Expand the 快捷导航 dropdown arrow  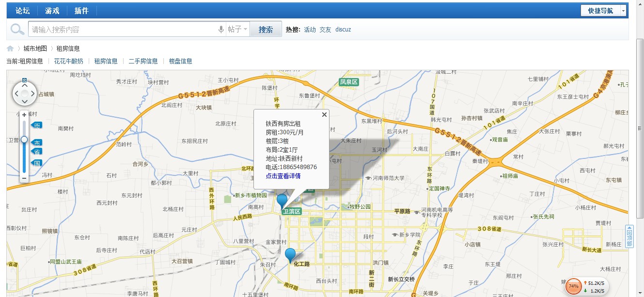tap(623, 11)
